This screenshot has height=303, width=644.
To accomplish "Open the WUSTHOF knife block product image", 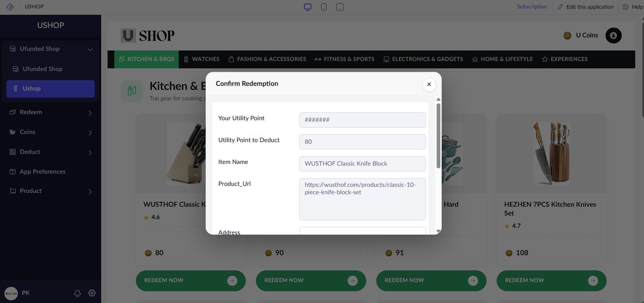I will [x=186, y=154].
